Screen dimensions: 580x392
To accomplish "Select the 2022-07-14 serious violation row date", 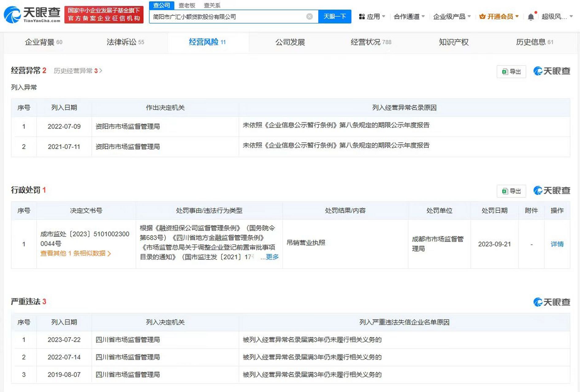I will pos(64,357).
